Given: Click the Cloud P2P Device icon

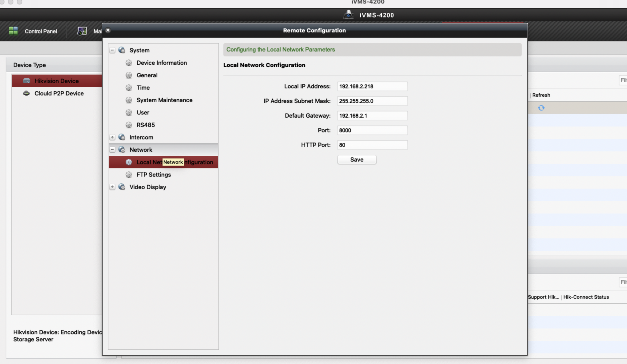Looking at the screenshot, I should pos(26,93).
